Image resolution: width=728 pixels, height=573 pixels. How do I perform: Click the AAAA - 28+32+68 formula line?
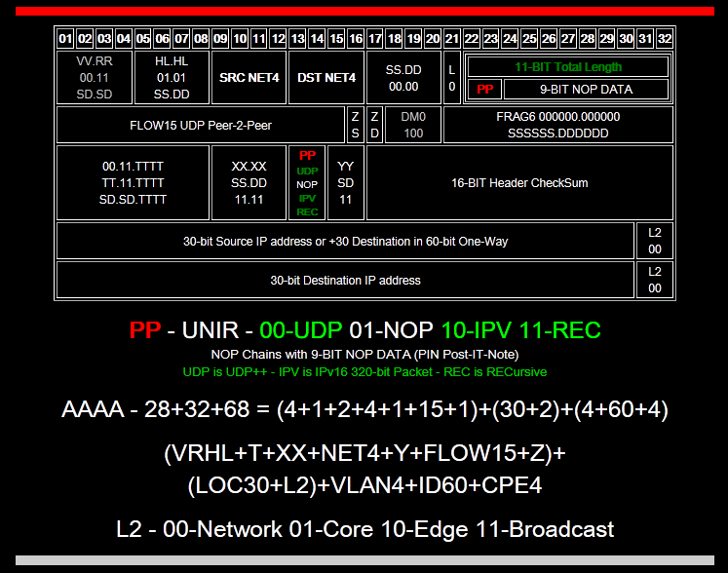click(x=364, y=409)
